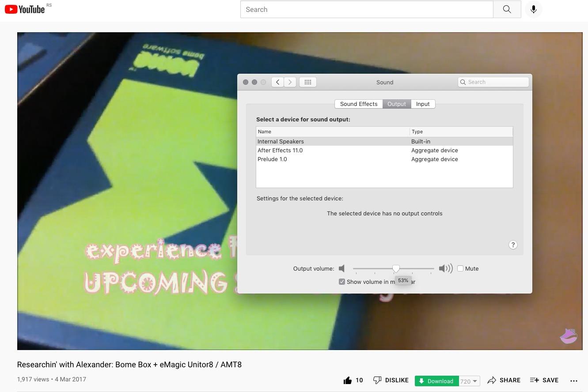Click the magnifier search button

point(507,9)
